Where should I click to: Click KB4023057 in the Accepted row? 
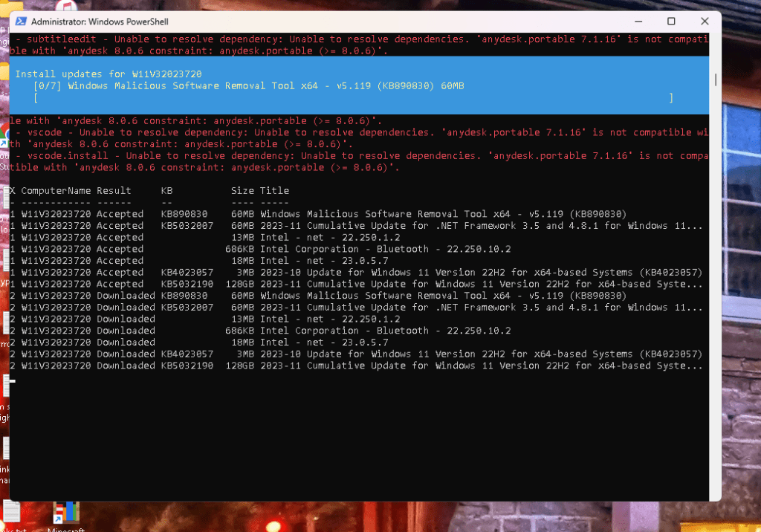187,272
